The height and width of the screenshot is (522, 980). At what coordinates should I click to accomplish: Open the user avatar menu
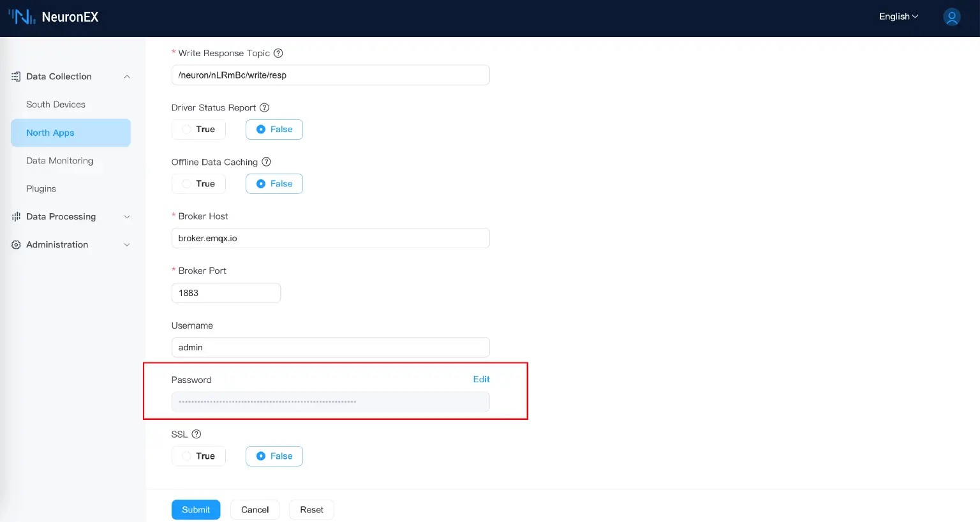pos(951,17)
